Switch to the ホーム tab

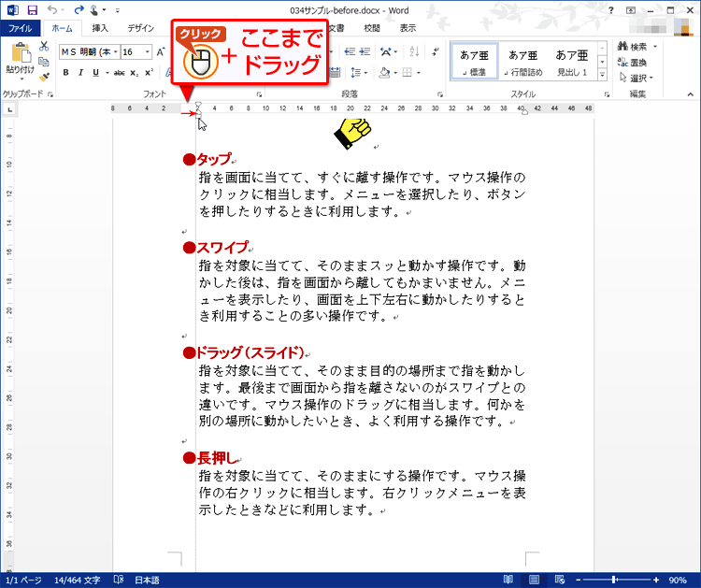pyautogui.click(x=62, y=28)
